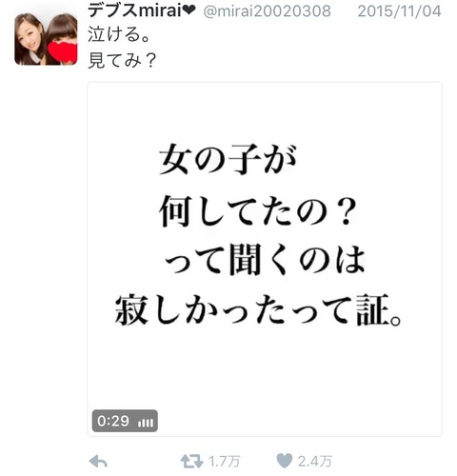Click the reply arrow icon
Image resolution: width=457 pixels, height=476 pixels.
tap(98, 461)
